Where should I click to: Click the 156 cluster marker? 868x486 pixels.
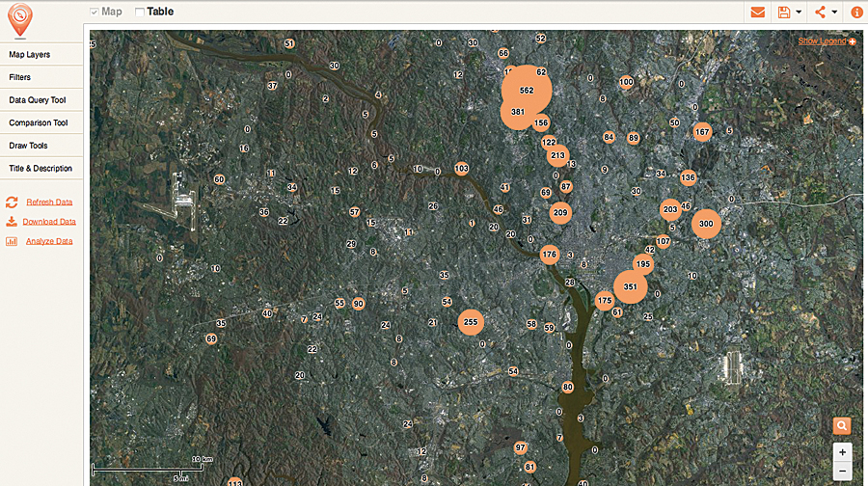coord(541,122)
